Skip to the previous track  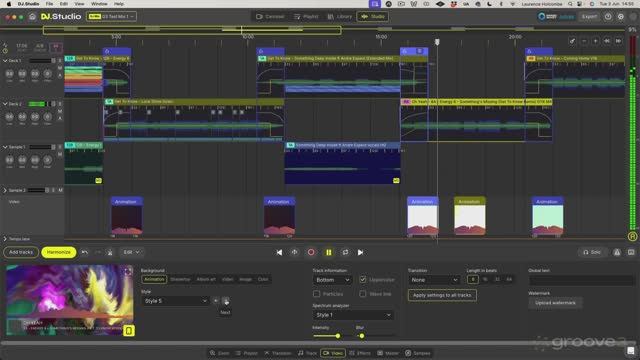click(x=279, y=253)
